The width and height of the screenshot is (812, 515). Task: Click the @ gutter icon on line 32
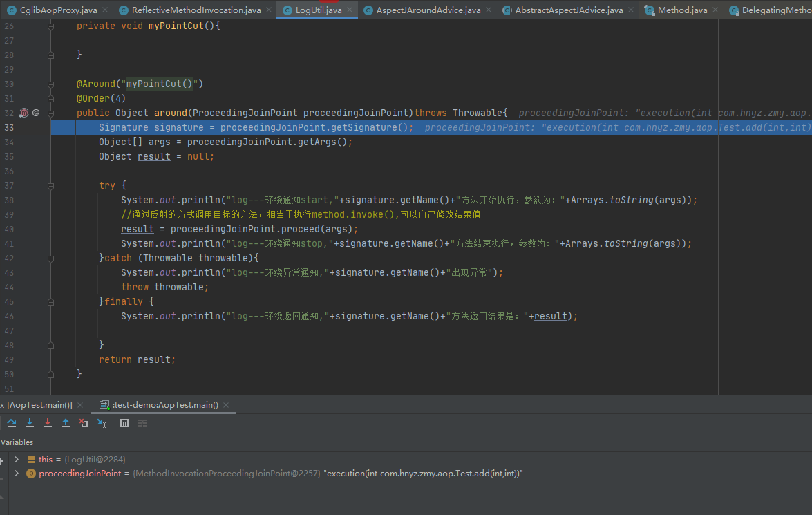pos(36,113)
